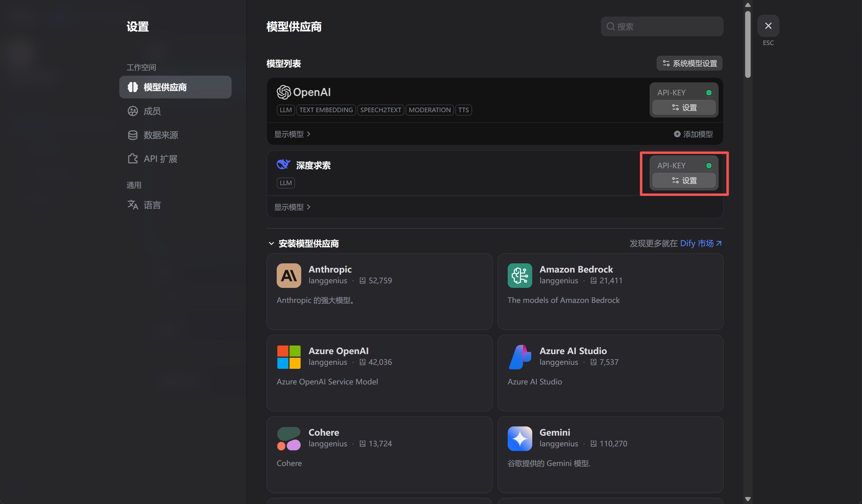The height and width of the screenshot is (504, 862).
Task: Click the install count icon on Cohere card
Action: [x=363, y=444]
